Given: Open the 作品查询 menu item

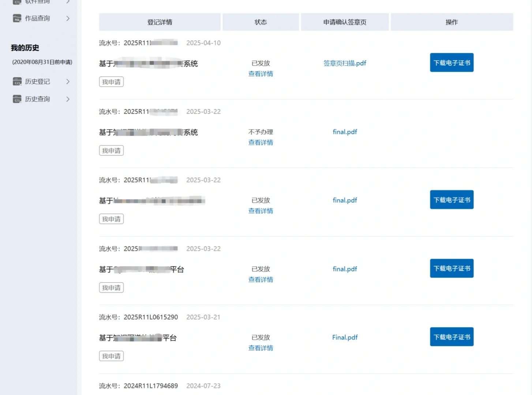Looking at the screenshot, I should pos(37,18).
